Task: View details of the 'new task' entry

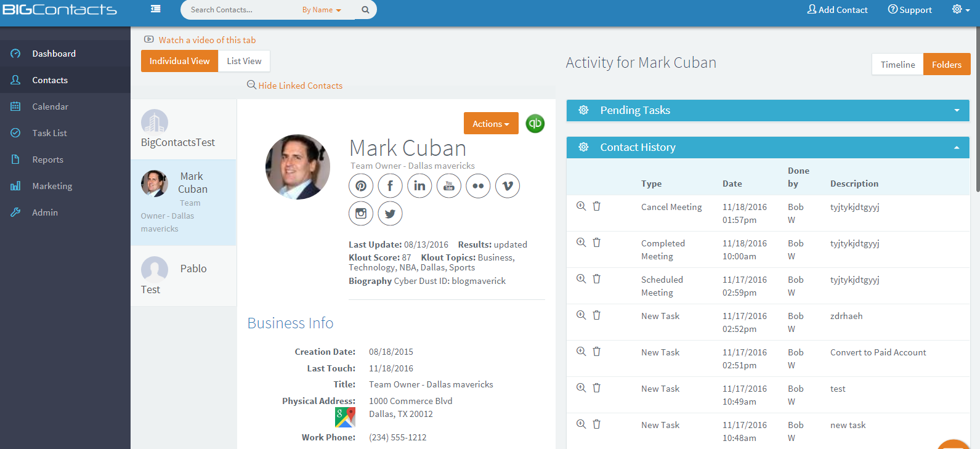Action: [x=581, y=424]
